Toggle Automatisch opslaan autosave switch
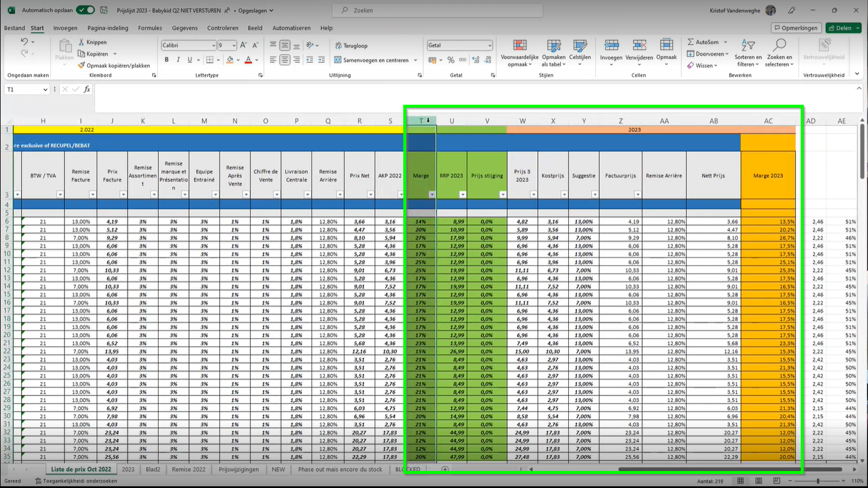868x488 pixels. (x=85, y=10)
